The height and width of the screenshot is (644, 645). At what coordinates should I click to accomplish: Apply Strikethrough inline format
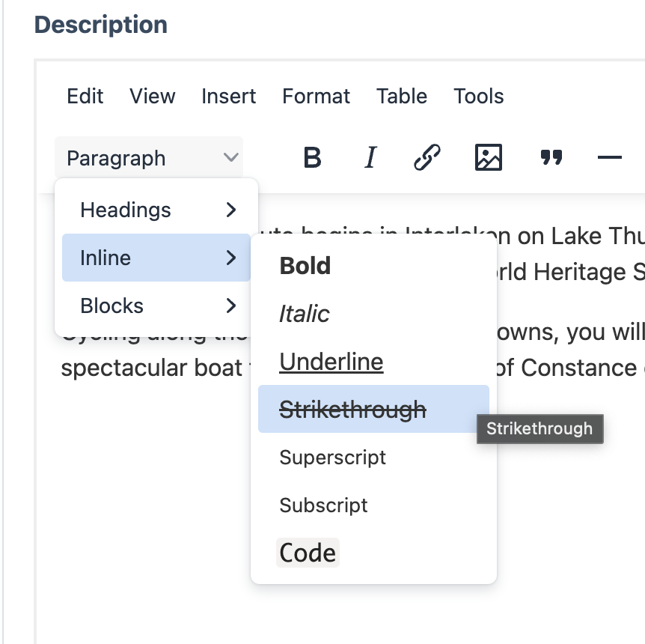click(353, 410)
